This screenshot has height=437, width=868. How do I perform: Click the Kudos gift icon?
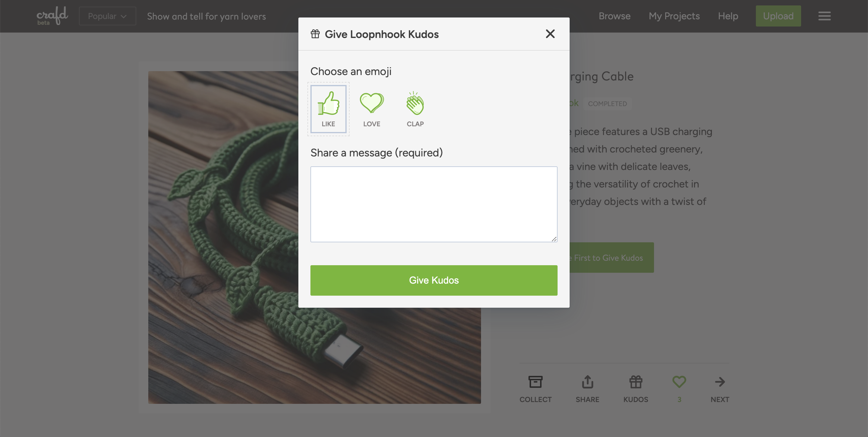[x=636, y=382]
